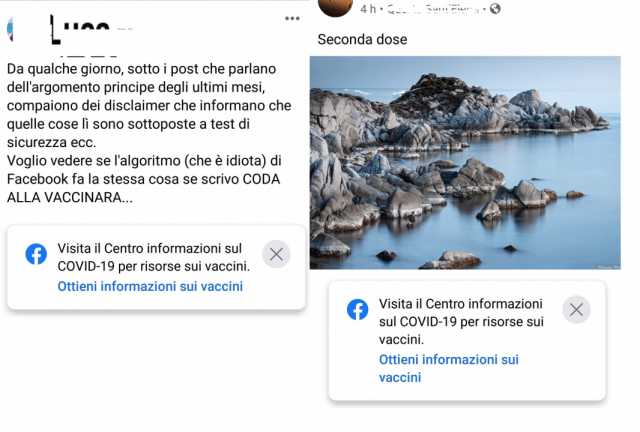The image size is (640, 432).
Task: Click the public globe audience icon
Action: coord(495,9)
